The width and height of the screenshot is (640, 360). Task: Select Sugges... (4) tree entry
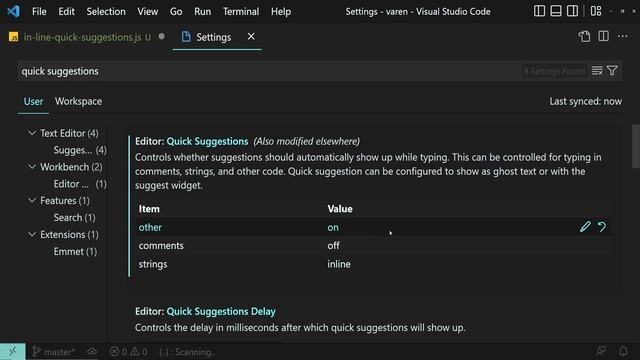80,150
